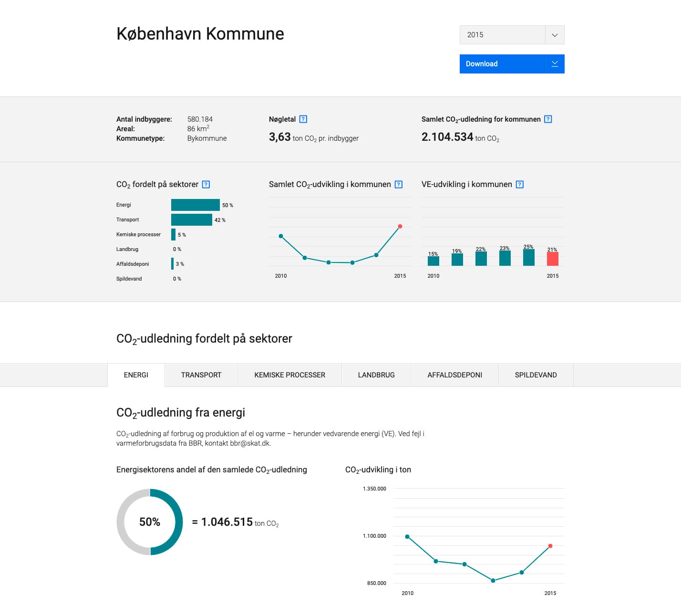Click 2010 point in Samlet CO2-udvikling chart

(281, 236)
